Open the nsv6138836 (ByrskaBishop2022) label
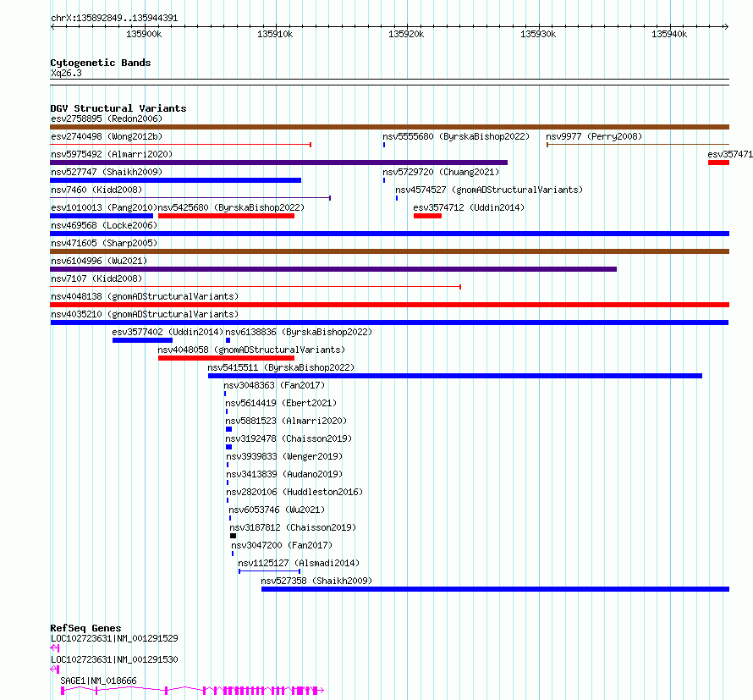The image size is (753, 700). [299, 332]
